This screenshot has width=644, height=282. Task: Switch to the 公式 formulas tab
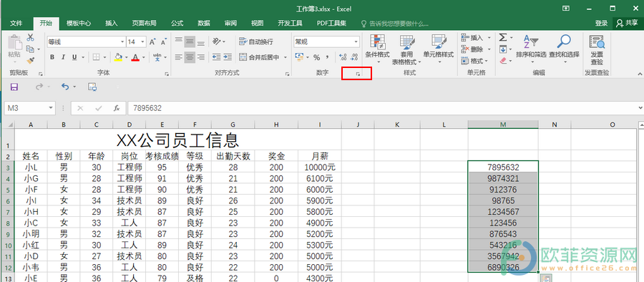click(177, 24)
